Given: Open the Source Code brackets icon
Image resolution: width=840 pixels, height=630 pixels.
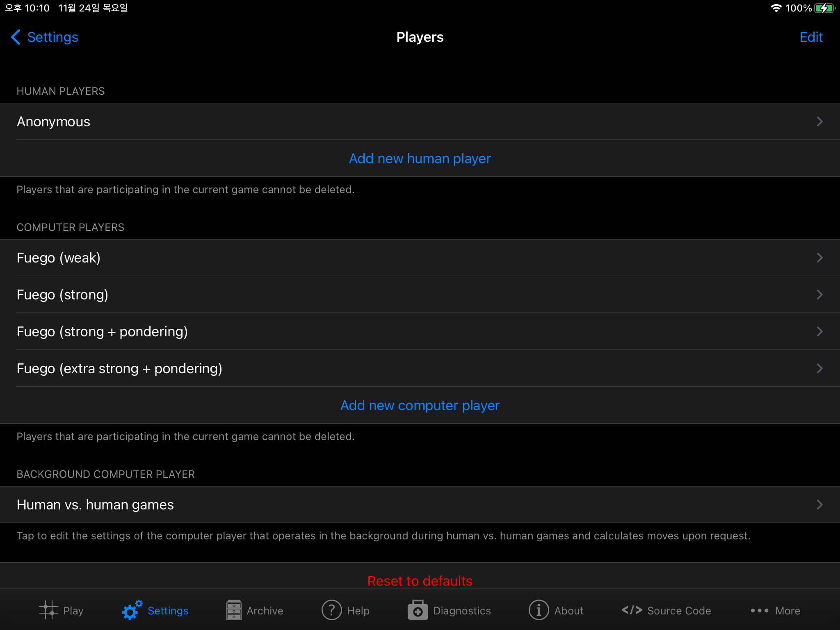Looking at the screenshot, I should point(632,610).
